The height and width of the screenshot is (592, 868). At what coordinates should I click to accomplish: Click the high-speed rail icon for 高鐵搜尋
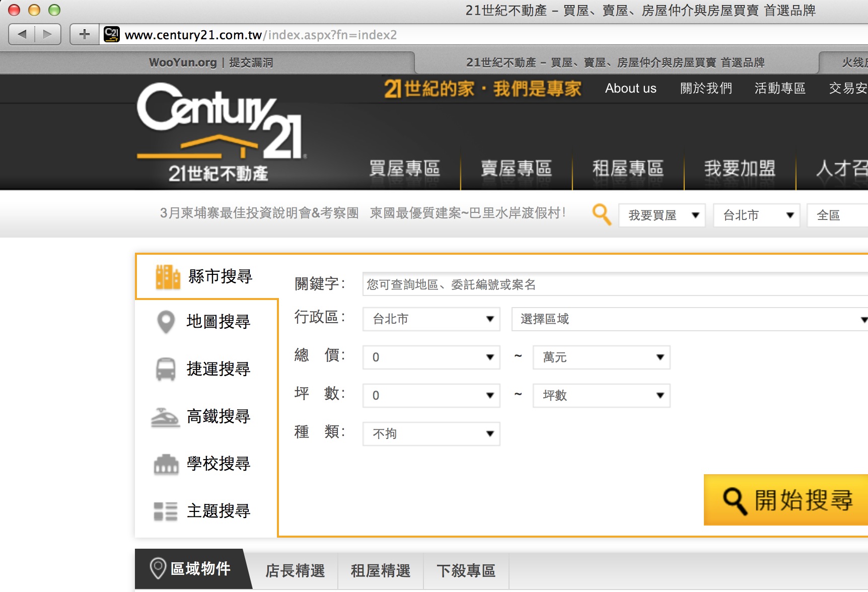tap(165, 417)
